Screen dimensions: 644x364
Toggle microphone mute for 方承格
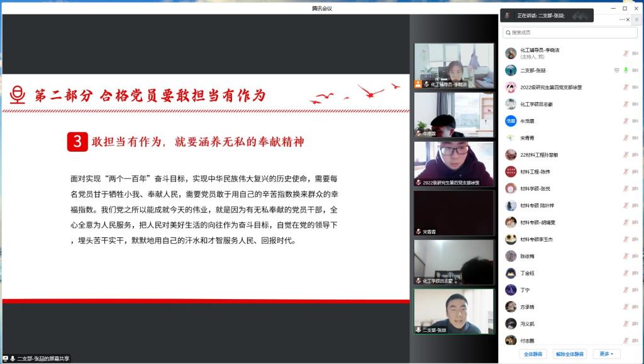pos(626,307)
